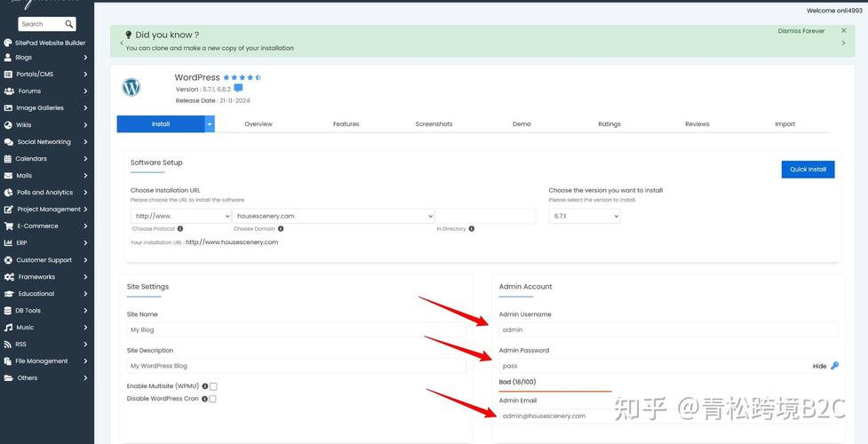Screen dimensions: 868x444
Task: Click the File Management copy icon
Action: 8,361
